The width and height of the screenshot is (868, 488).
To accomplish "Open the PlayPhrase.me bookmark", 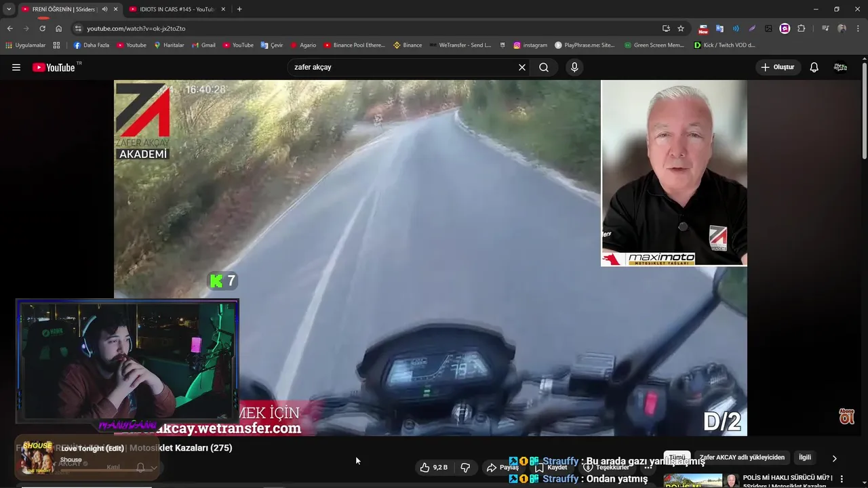I will click(585, 45).
